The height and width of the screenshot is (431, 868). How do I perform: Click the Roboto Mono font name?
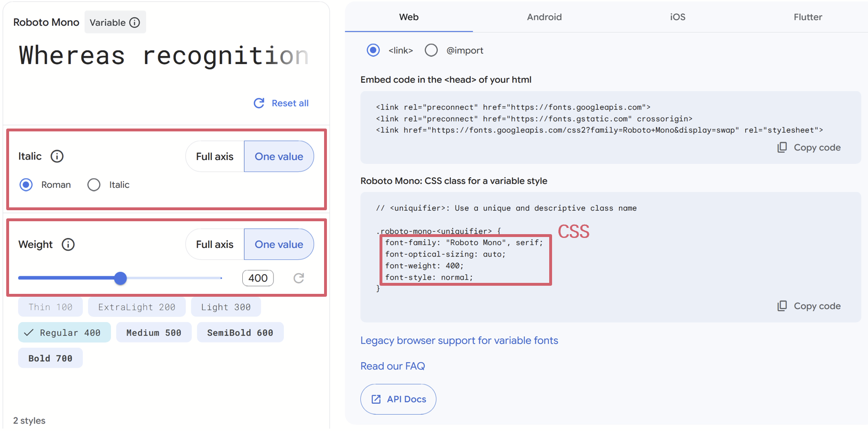click(46, 22)
